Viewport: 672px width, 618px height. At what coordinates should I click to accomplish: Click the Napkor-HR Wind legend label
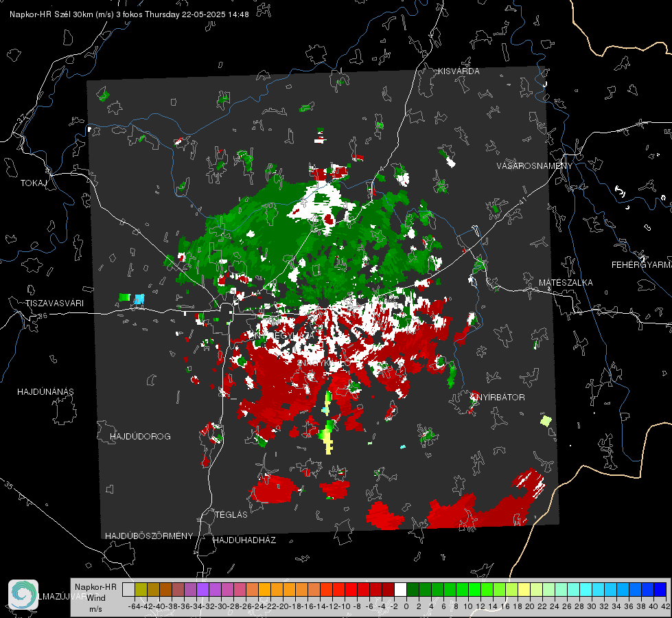coord(95,597)
